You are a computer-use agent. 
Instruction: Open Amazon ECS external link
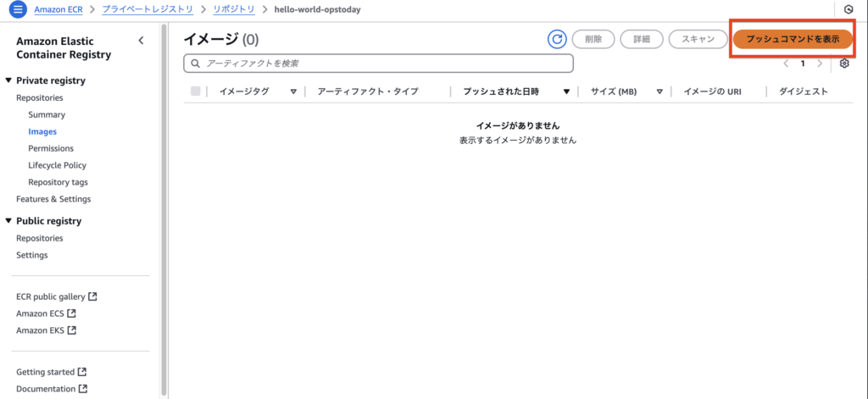46,313
